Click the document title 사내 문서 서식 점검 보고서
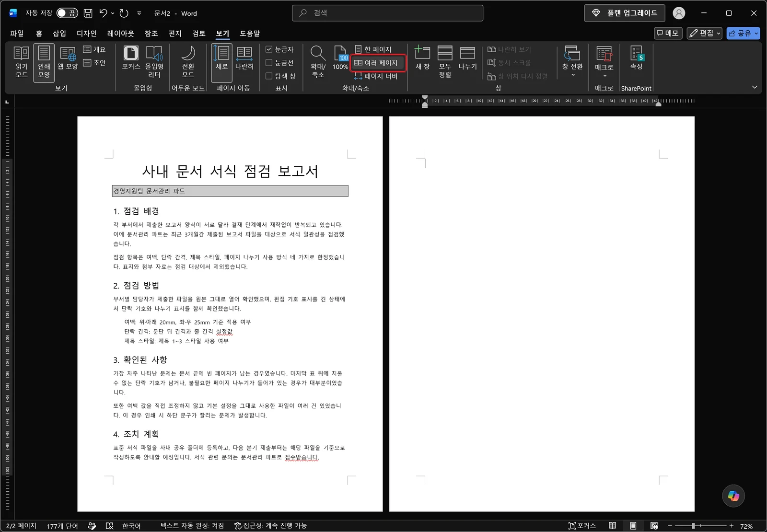The height and width of the screenshot is (532, 767). pyautogui.click(x=230, y=171)
